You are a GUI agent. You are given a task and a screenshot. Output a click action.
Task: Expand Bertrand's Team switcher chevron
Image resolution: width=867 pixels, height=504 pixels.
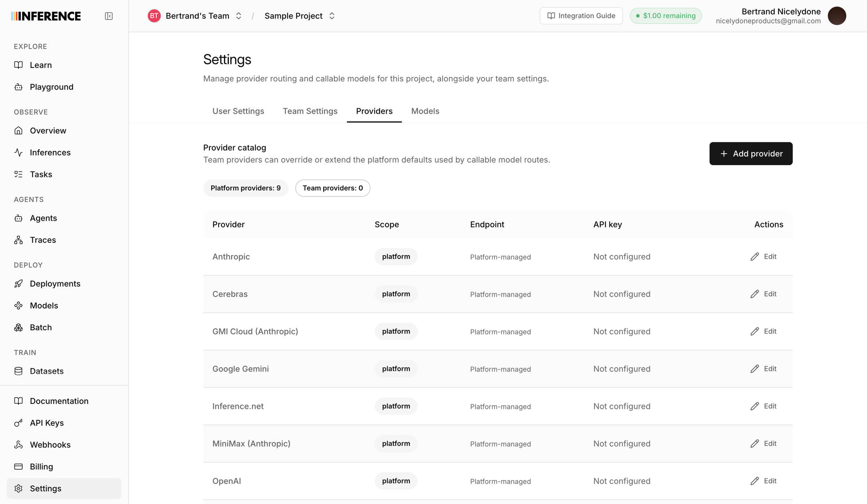point(238,16)
